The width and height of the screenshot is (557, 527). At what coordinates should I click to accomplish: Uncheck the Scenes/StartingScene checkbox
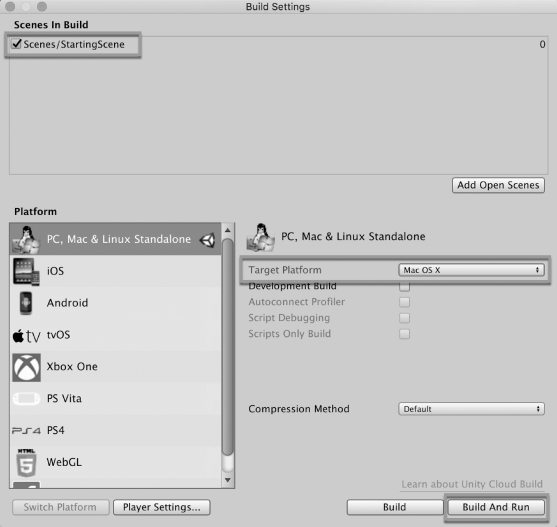coord(16,44)
